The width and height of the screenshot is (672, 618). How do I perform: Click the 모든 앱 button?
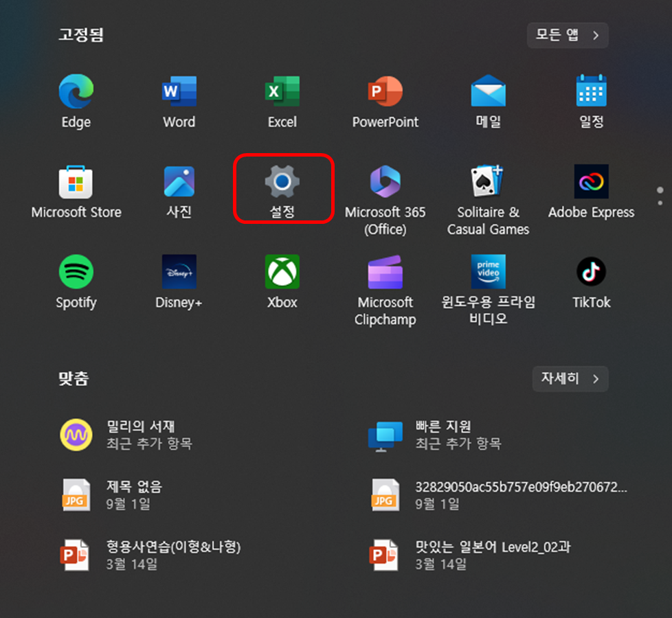(568, 35)
